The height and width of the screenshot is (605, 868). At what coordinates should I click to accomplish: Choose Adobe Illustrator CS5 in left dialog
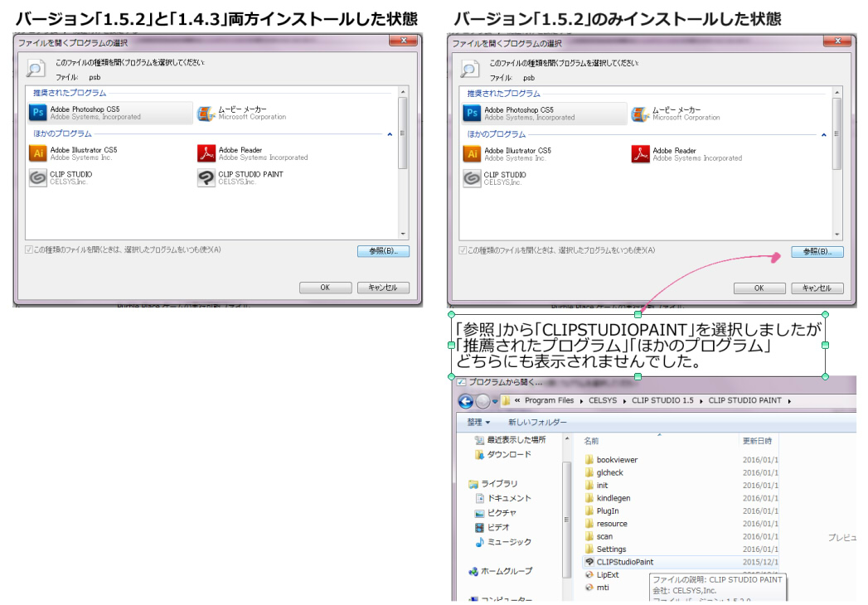click(73, 153)
